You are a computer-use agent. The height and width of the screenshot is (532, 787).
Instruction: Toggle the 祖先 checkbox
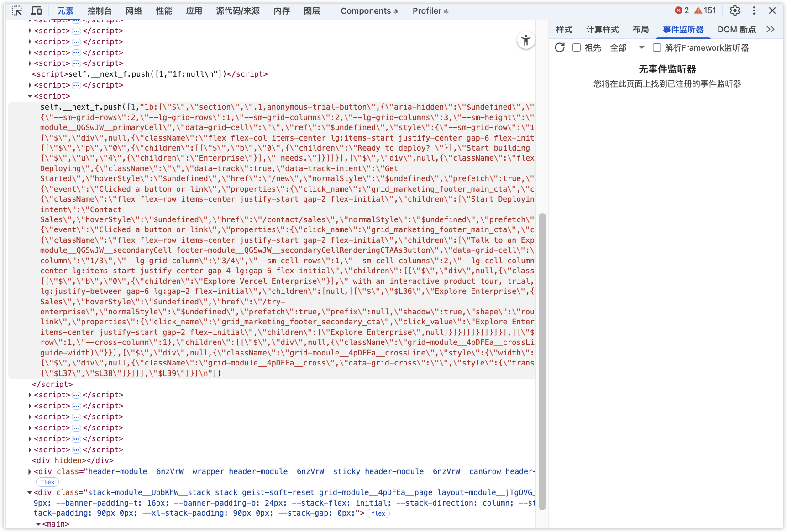(577, 47)
